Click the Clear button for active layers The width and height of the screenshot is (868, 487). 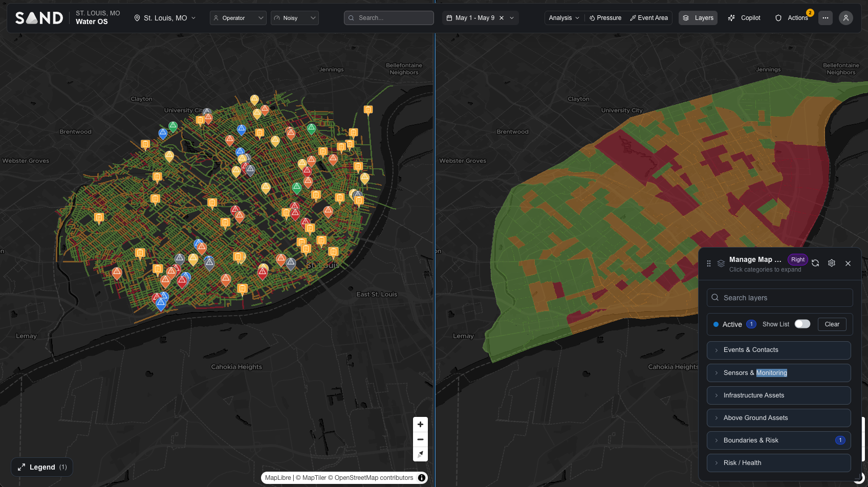[832, 324]
